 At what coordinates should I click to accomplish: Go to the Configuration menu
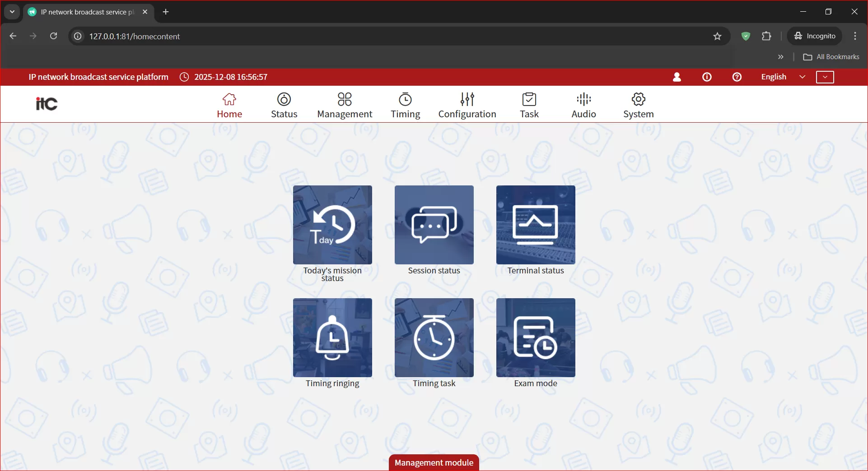click(467, 105)
